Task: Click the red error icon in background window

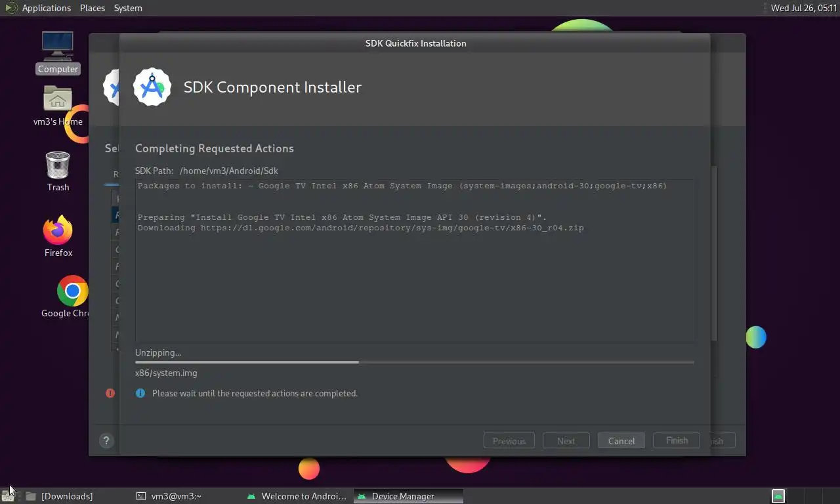Action: [110, 393]
